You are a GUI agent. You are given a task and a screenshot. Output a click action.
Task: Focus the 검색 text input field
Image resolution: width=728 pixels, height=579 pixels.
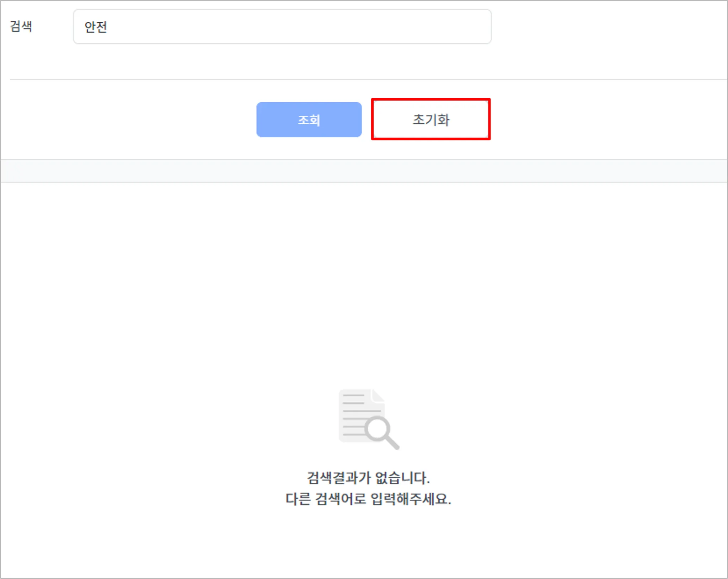tap(282, 27)
